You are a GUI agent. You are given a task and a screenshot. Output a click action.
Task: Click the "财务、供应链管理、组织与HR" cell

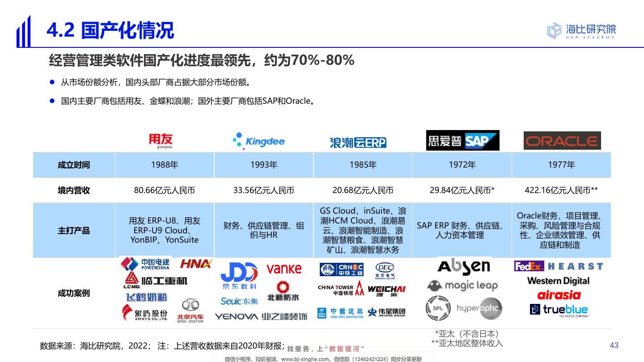[264, 231]
